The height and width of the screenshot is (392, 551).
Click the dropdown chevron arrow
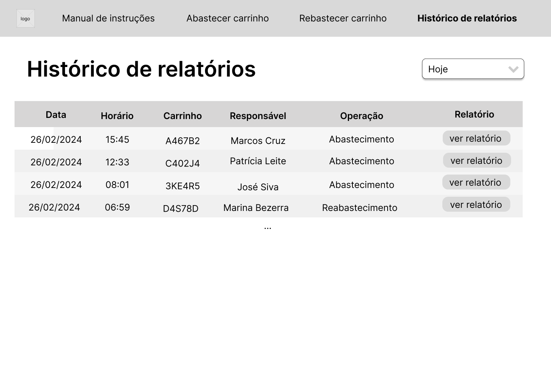click(514, 69)
